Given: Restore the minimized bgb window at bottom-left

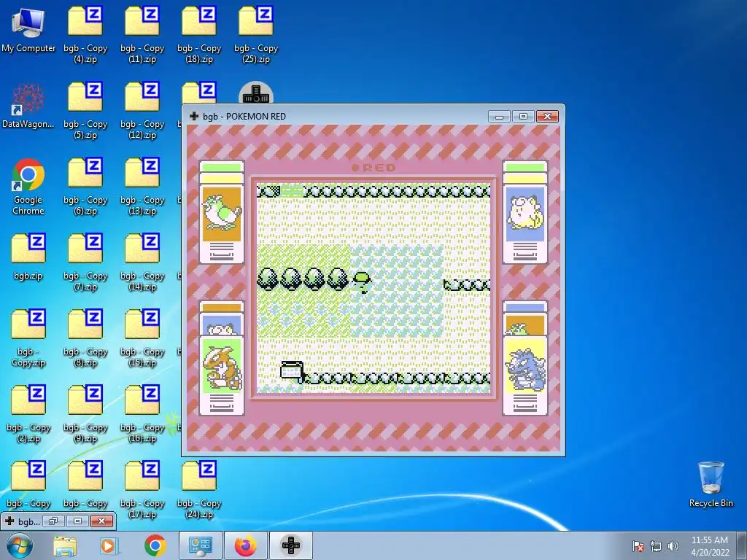Looking at the screenshot, I should (53, 521).
